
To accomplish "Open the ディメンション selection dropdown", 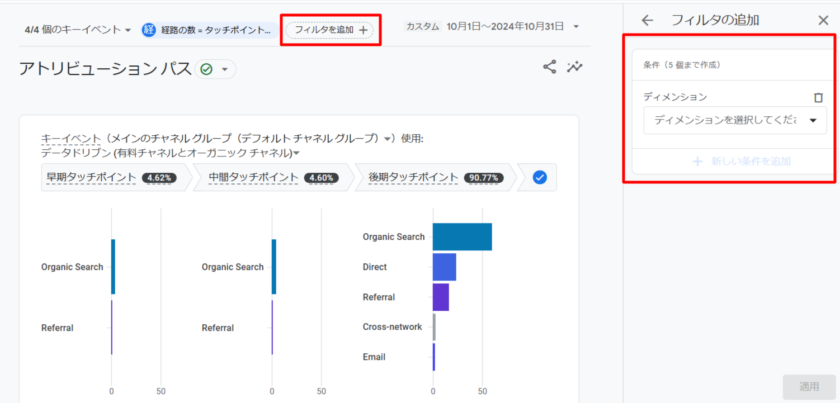I will pyautogui.click(x=734, y=120).
